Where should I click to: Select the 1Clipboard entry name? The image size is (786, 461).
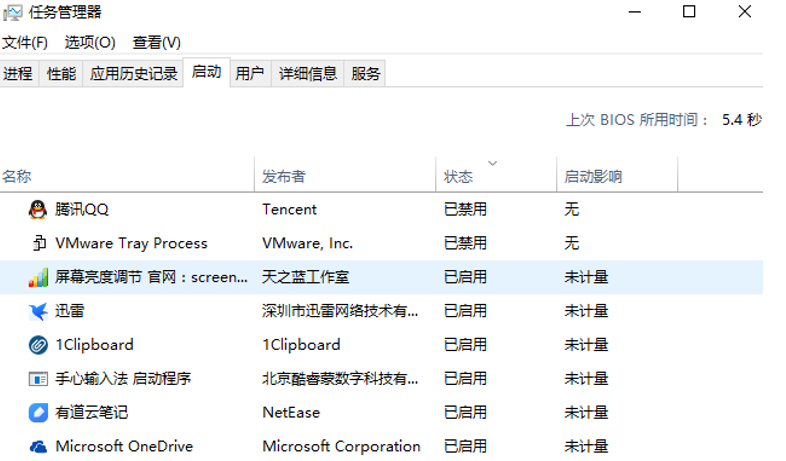tap(94, 345)
